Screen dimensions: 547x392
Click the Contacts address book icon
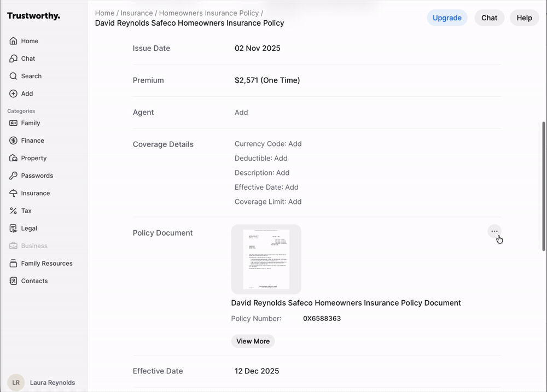tap(13, 281)
